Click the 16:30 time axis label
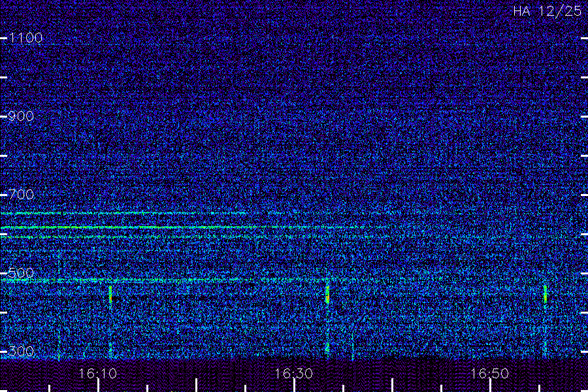The image size is (588, 392). coord(293,374)
